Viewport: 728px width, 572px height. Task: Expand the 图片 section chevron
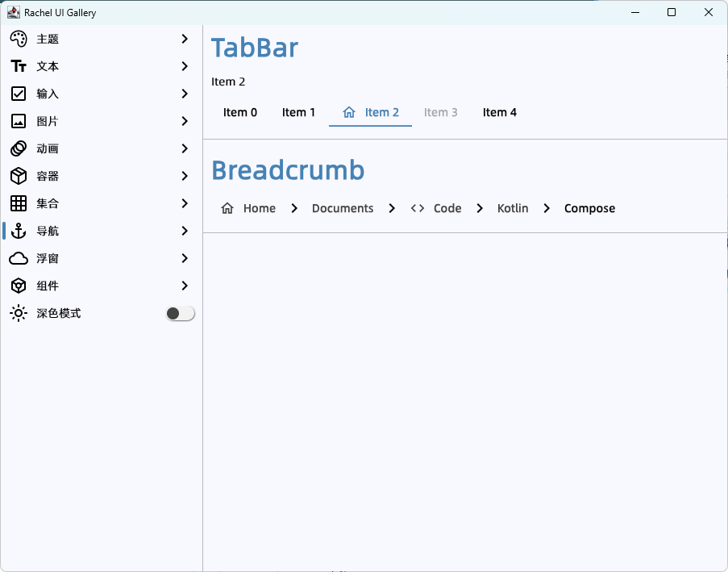coord(185,121)
